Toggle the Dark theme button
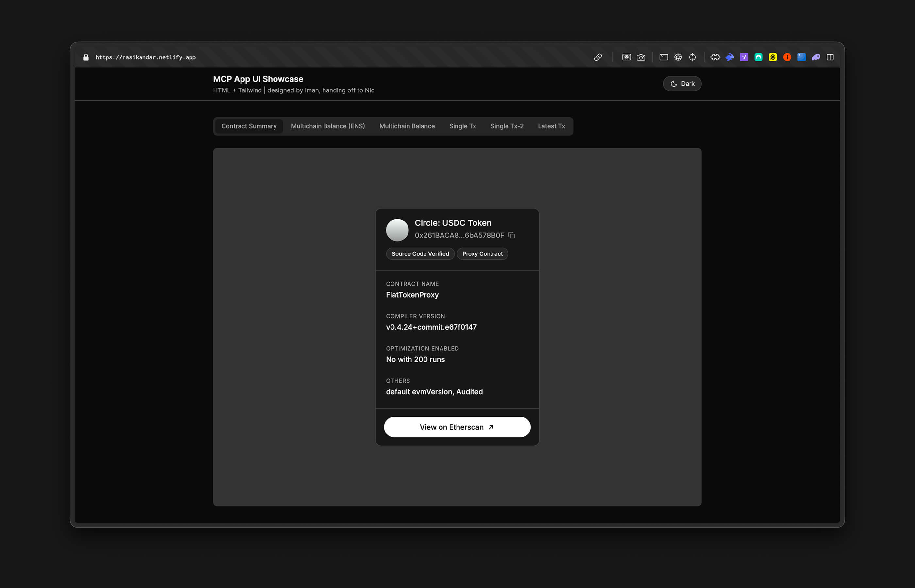 682,84
